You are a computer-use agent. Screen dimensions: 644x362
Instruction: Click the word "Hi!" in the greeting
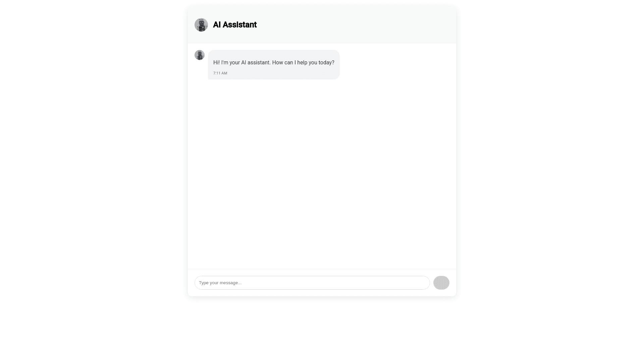pyautogui.click(x=216, y=63)
